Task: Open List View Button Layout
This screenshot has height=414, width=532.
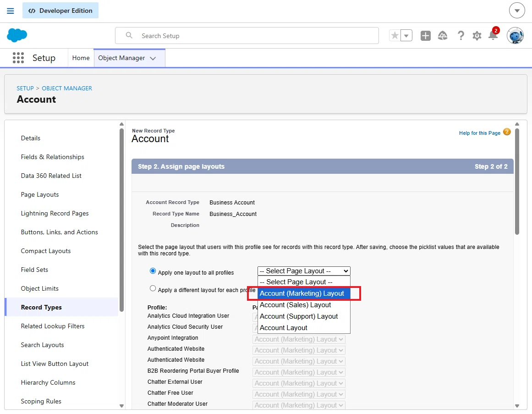Action: pos(55,364)
